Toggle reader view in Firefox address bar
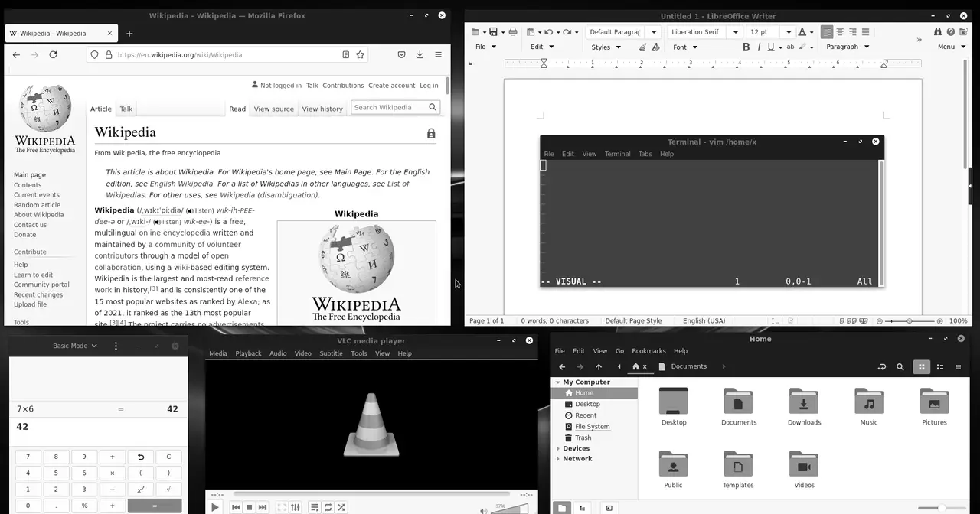The width and height of the screenshot is (980, 514). click(x=345, y=55)
